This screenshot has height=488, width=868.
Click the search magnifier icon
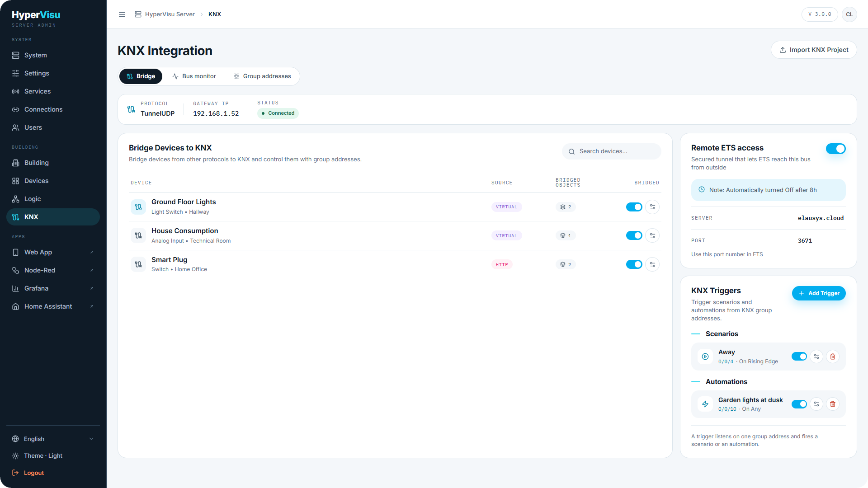(571, 151)
